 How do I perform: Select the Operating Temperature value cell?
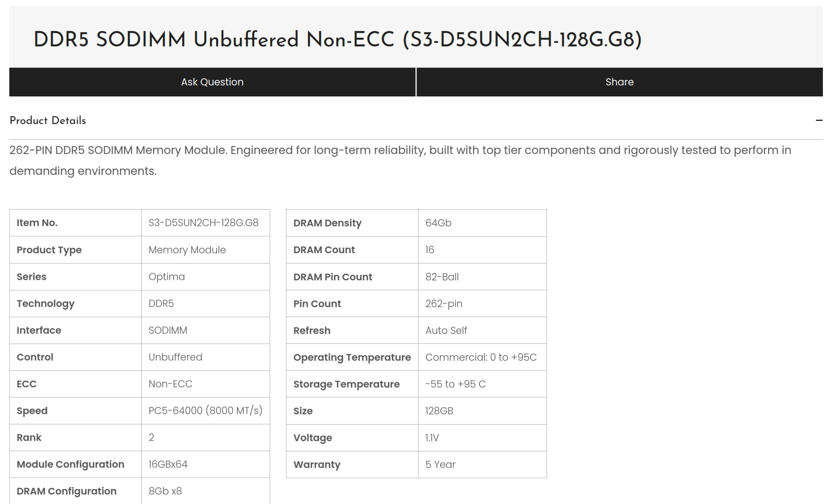pyautogui.click(x=482, y=357)
